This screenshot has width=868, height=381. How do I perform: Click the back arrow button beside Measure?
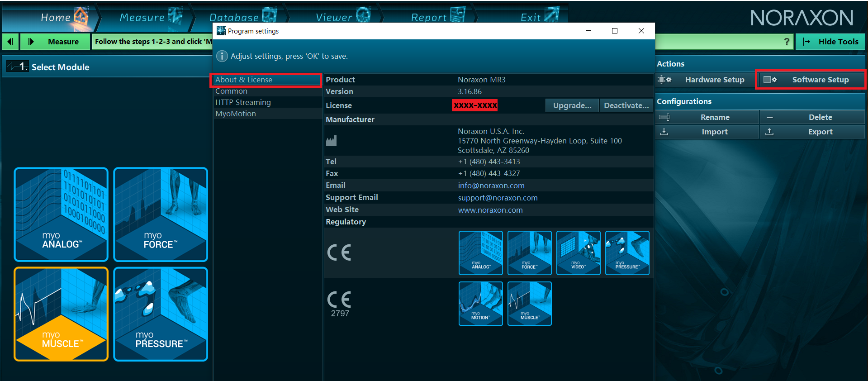point(10,42)
